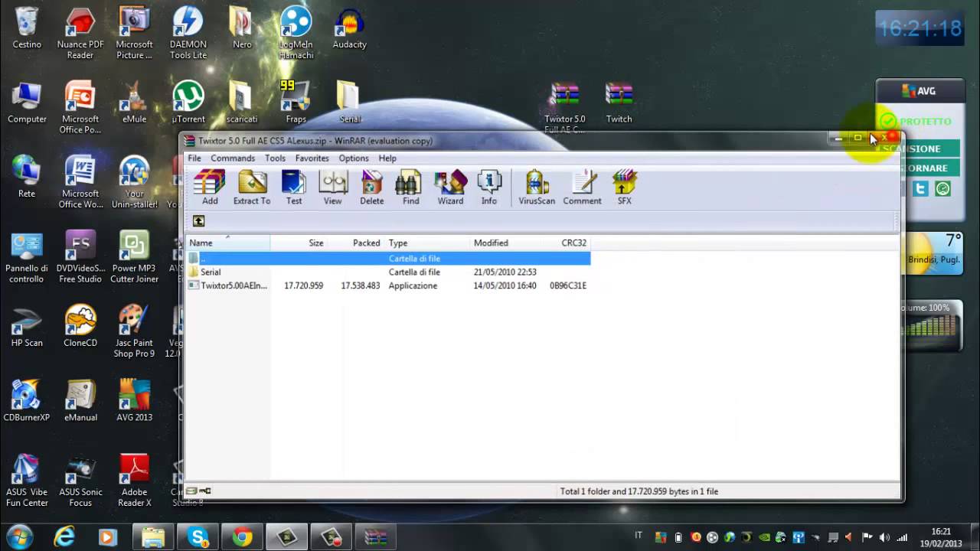Select the Nuance PDF Reader desktop icon
Screen dimensions: 980x551
80,33
